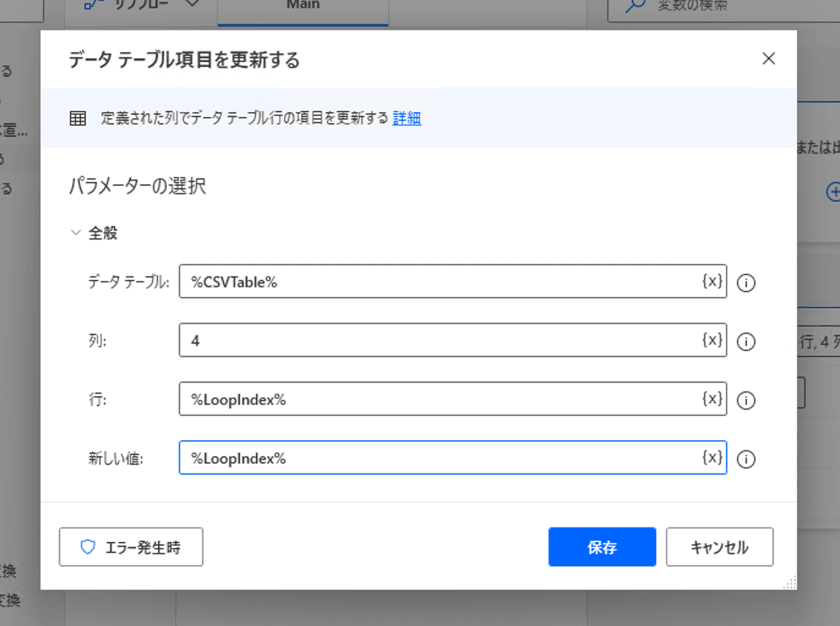This screenshot has height=626, width=840.
Task: View info for the 行 parameter
Action: tap(746, 400)
